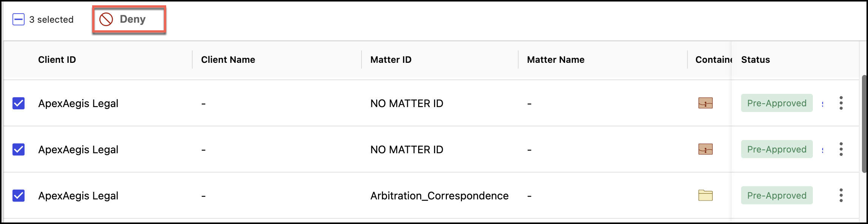This screenshot has width=868, height=224.
Task: Click the Container column header
Action: tap(713, 60)
